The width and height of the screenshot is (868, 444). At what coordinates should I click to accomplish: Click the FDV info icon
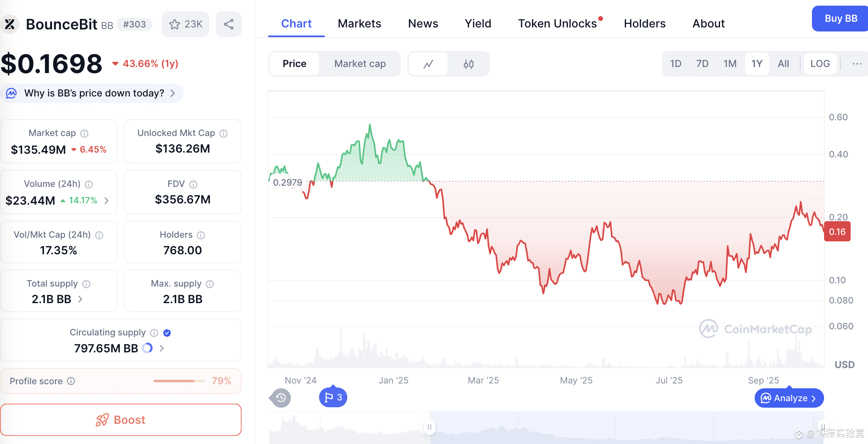(x=193, y=184)
